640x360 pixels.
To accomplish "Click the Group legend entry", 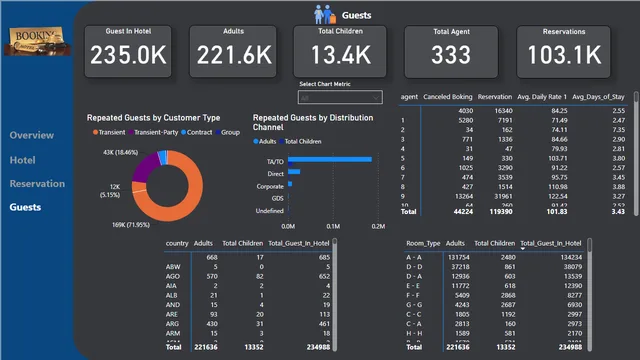I will pos(228,132).
